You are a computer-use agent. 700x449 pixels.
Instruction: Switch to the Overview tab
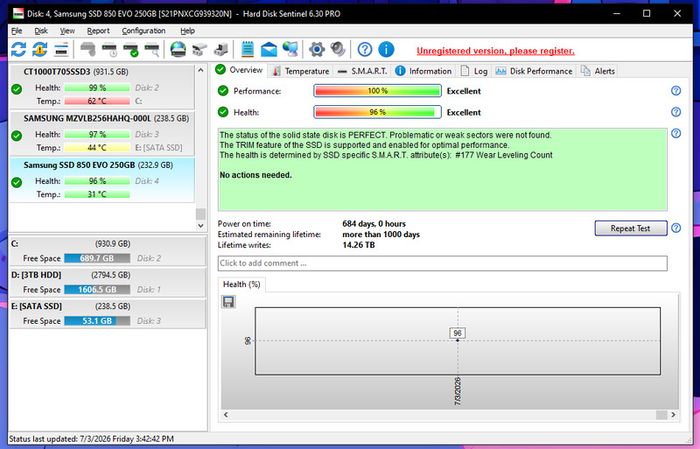[239, 70]
